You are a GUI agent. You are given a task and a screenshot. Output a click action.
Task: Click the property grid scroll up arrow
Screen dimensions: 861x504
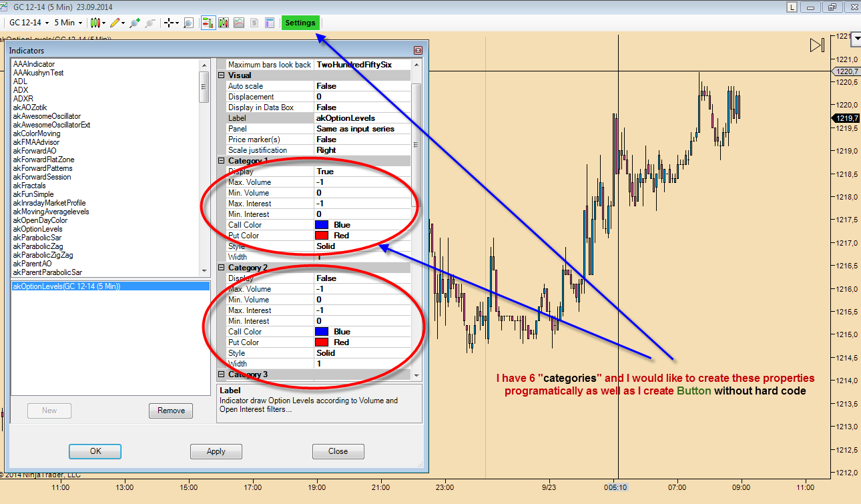(x=416, y=65)
